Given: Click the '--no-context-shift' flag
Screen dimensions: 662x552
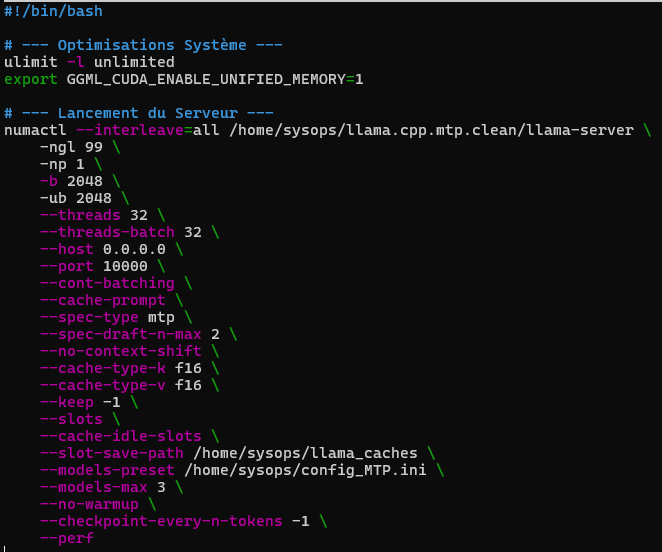Looking at the screenshot, I should tap(121, 351).
